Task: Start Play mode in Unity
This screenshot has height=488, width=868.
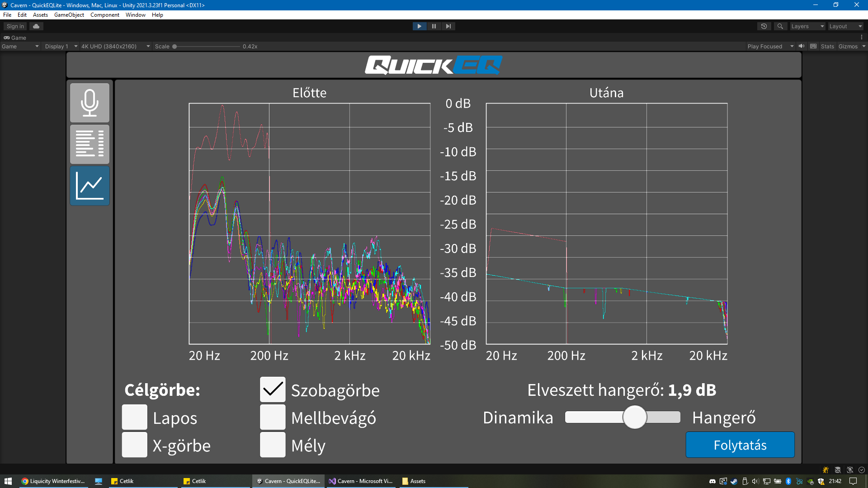Action: (420, 26)
